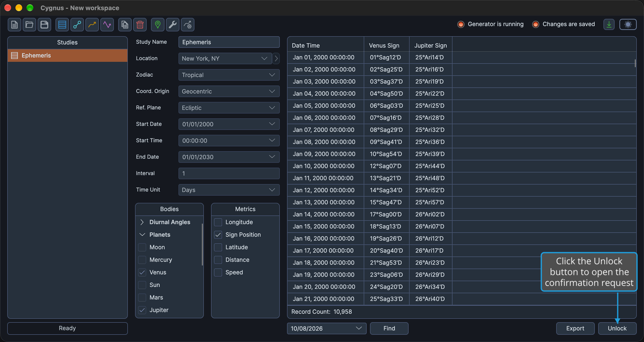Click the cyan connected-nodes toolbar icon
644x342 pixels.
[77, 25]
